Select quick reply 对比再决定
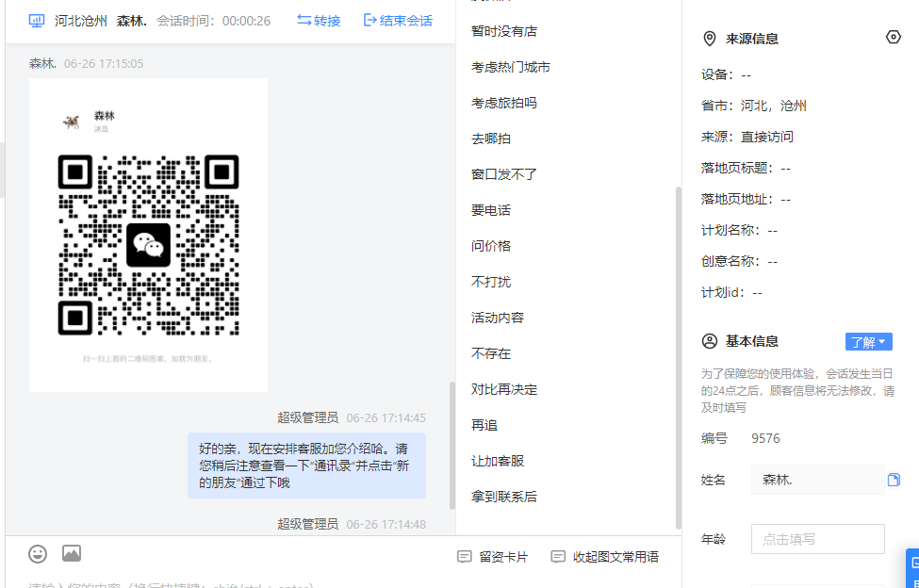The image size is (919, 588). click(504, 389)
